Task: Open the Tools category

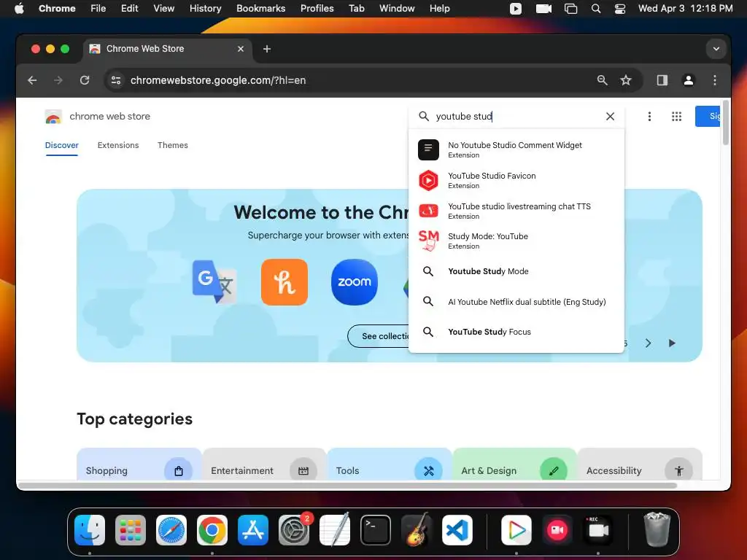Action: (x=390, y=464)
